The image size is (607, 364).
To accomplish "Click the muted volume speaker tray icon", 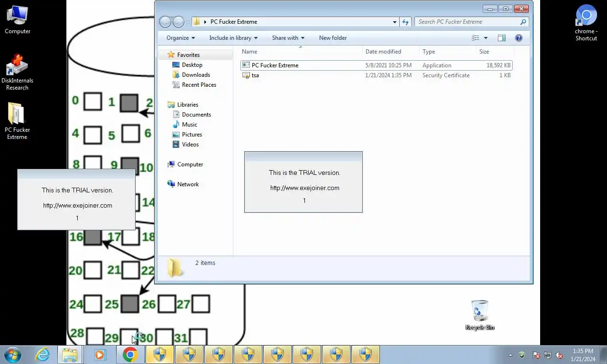I will 559,355.
